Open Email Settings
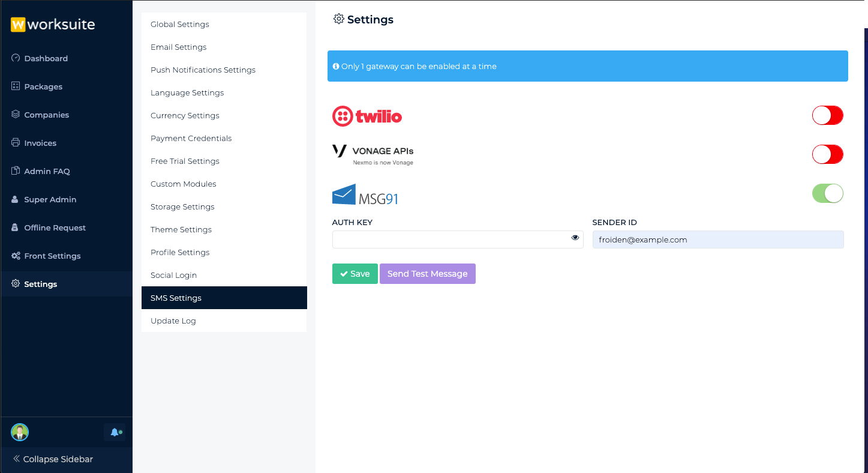The width and height of the screenshot is (868, 473). [x=224, y=47]
